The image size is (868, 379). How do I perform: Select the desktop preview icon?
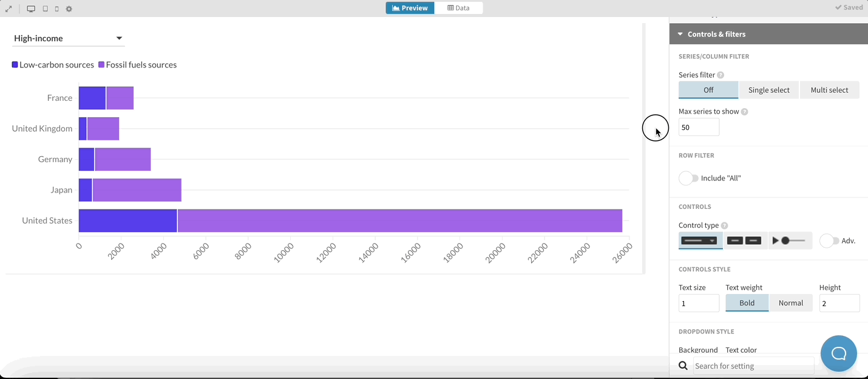[x=30, y=8]
